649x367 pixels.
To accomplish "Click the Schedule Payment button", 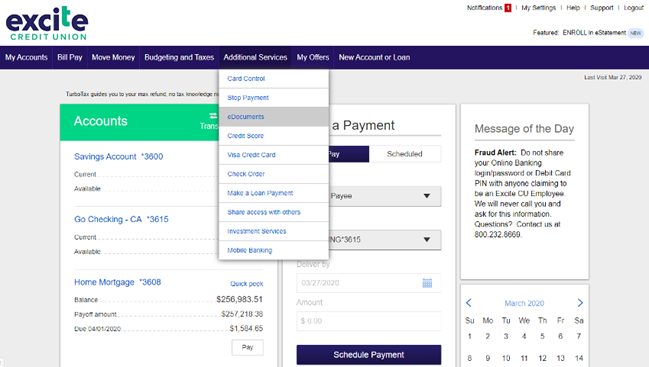I will [x=369, y=355].
